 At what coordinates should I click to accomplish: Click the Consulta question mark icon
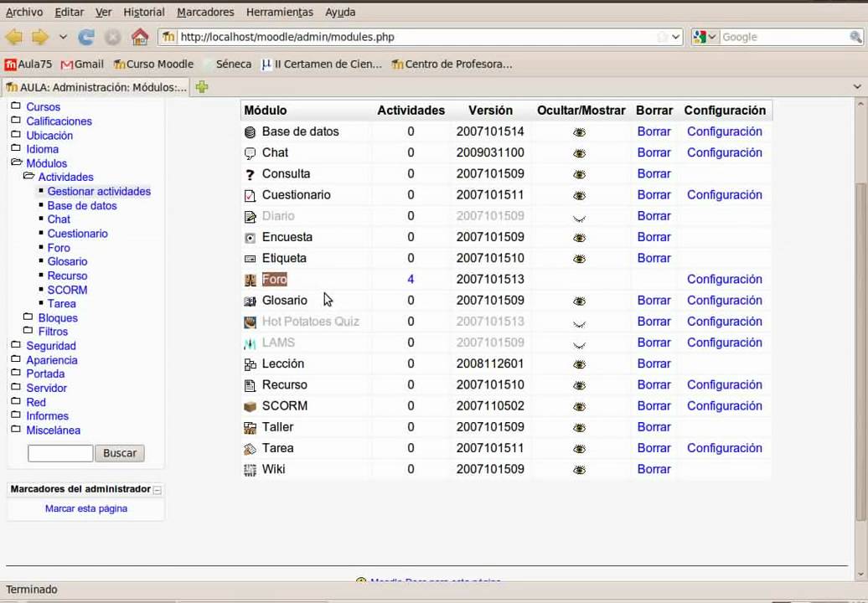[x=251, y=174]
